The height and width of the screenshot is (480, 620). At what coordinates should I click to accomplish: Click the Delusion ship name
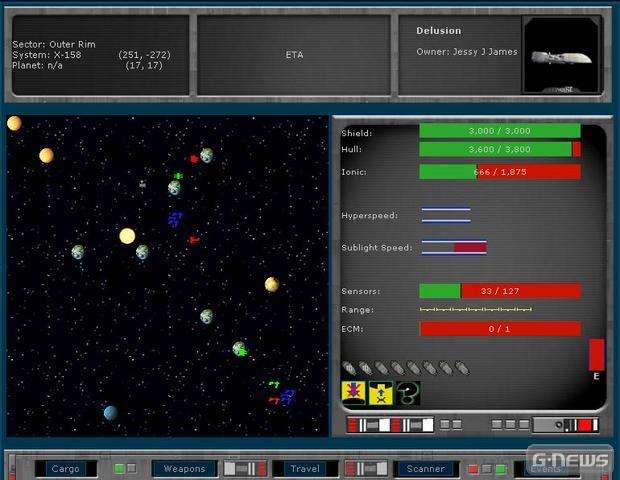tap(439, 30)
